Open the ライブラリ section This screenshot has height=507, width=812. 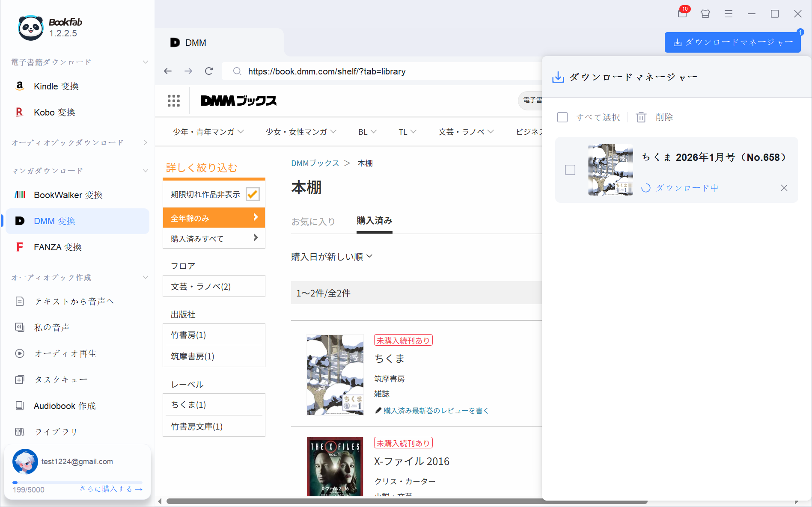[56, 431]
